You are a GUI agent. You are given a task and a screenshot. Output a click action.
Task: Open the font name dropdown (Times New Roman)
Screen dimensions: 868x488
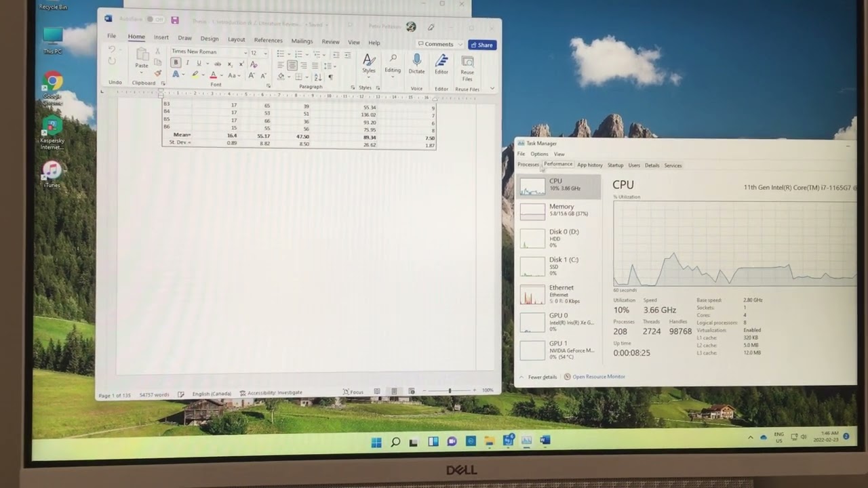(x=245, y=52)
